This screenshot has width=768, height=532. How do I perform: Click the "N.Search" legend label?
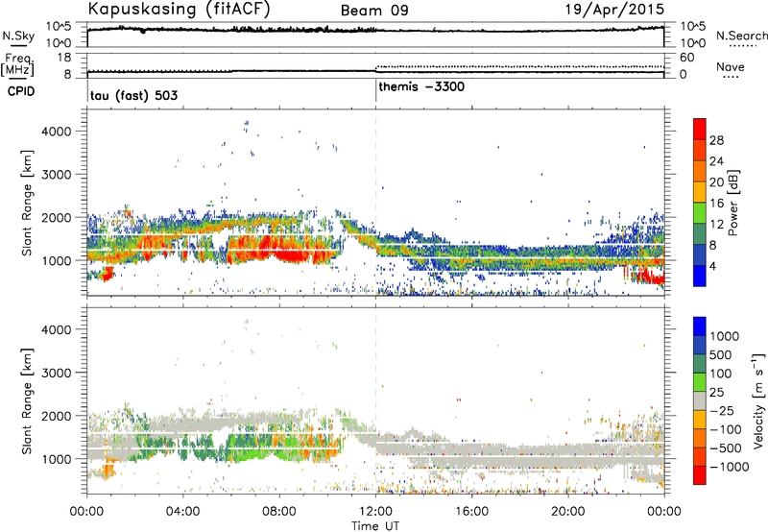tap(741, 36)
